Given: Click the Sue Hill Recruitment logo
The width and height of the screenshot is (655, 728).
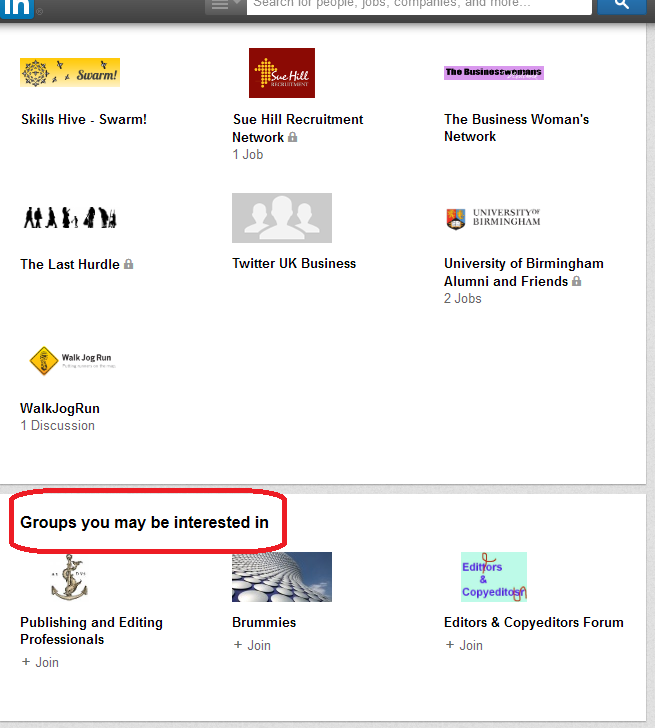Looking at the screenshot, I should 281,73.
